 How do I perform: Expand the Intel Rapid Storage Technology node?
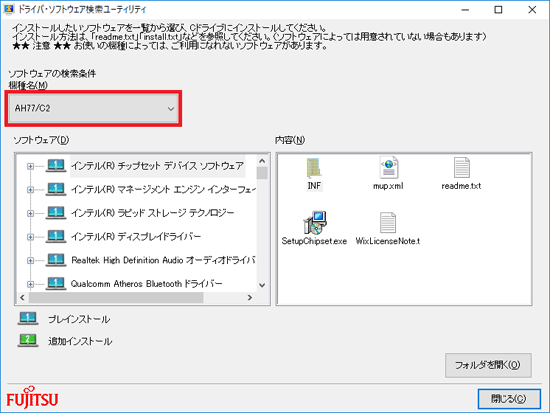pos(31,213)
